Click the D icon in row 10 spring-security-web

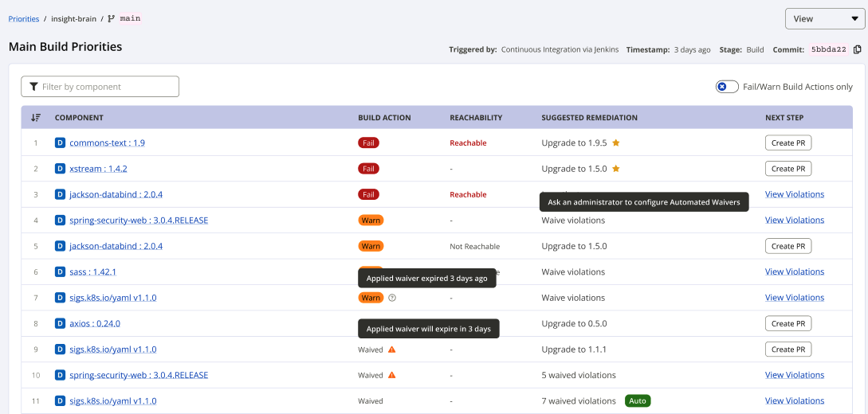(60, 375)
